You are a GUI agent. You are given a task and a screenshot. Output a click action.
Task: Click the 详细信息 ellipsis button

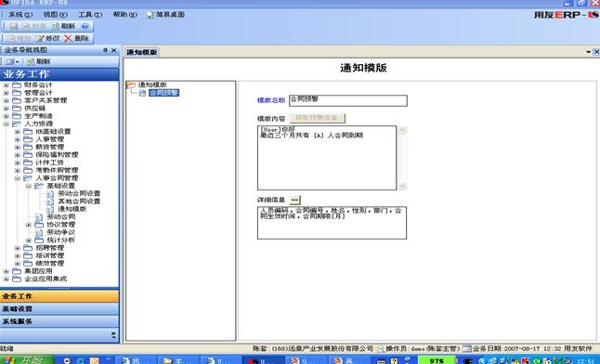(x=294, y=200)
